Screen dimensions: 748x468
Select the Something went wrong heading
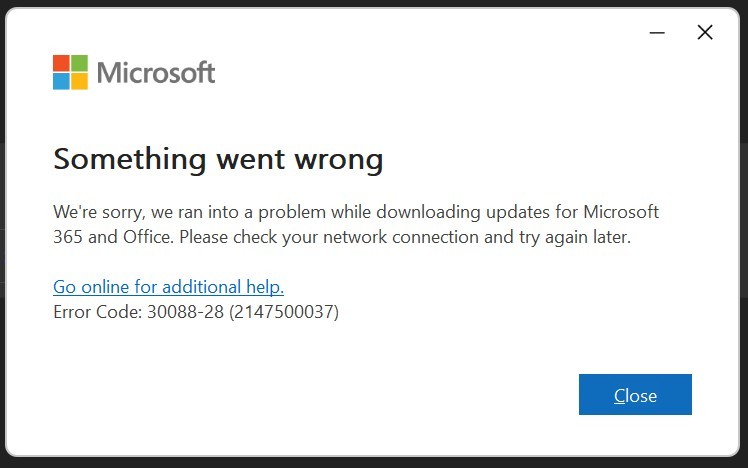pyautogui.click(x=218, y=159)
